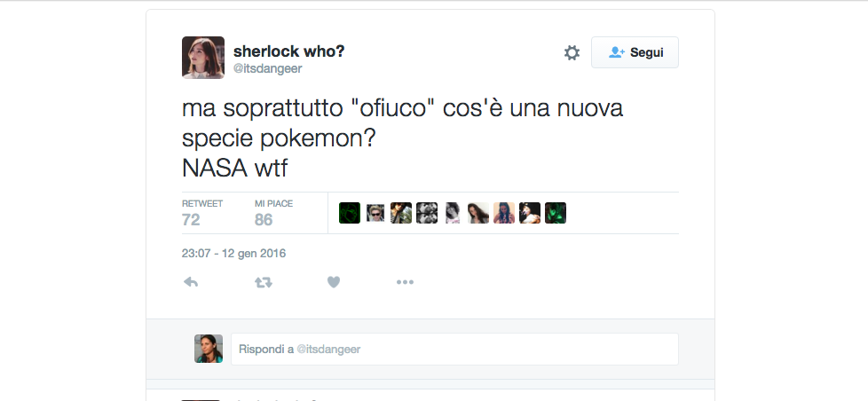Open the third liker avatar thumbnail
Image resolution: width=868 pixels, height=401 pixels.
[x=401, y=213]
